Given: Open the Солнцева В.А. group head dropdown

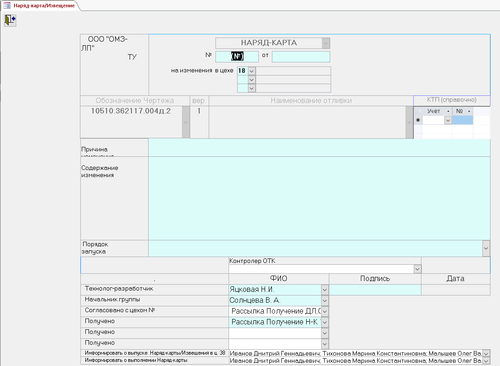Looking at the screenshot, I should click(x=325, y=301).
